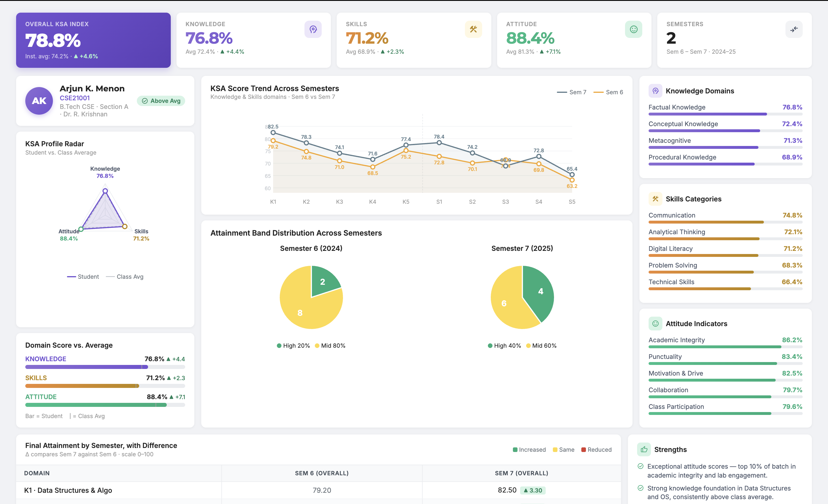Click the ▲ 3.30 increase badge

pos(533,490)
